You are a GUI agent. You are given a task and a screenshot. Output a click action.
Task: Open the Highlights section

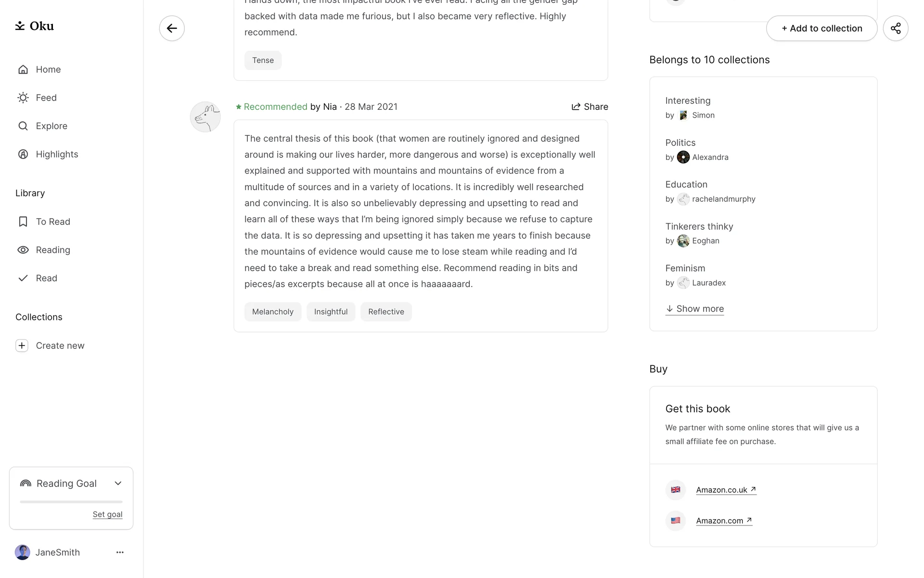56,154
